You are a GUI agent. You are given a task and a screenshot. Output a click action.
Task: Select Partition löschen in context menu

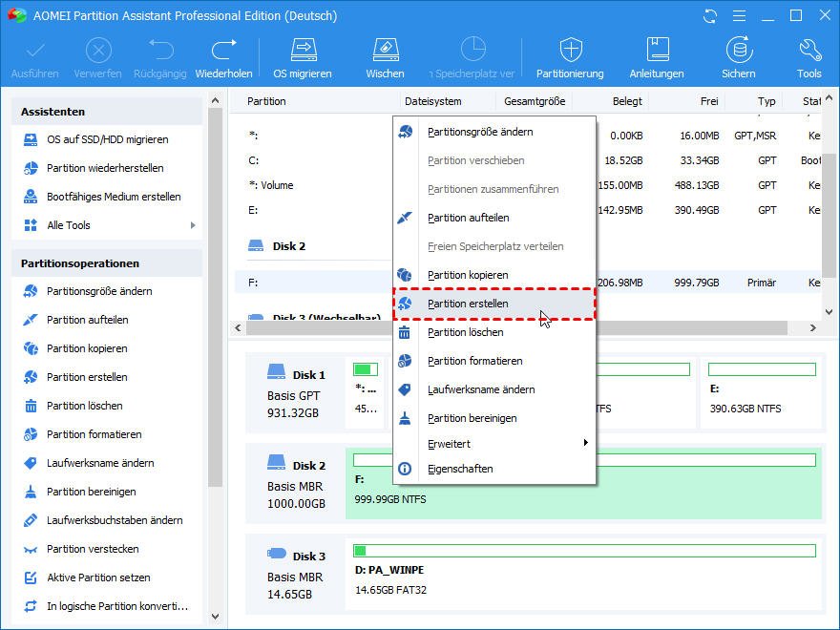(x=494, y=332)
